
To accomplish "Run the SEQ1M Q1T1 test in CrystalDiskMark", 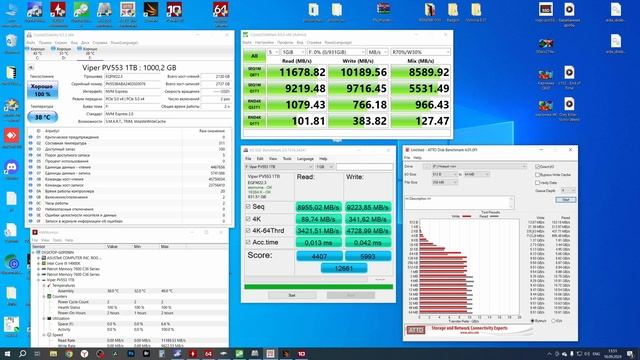I will click(x=254, y=88).
